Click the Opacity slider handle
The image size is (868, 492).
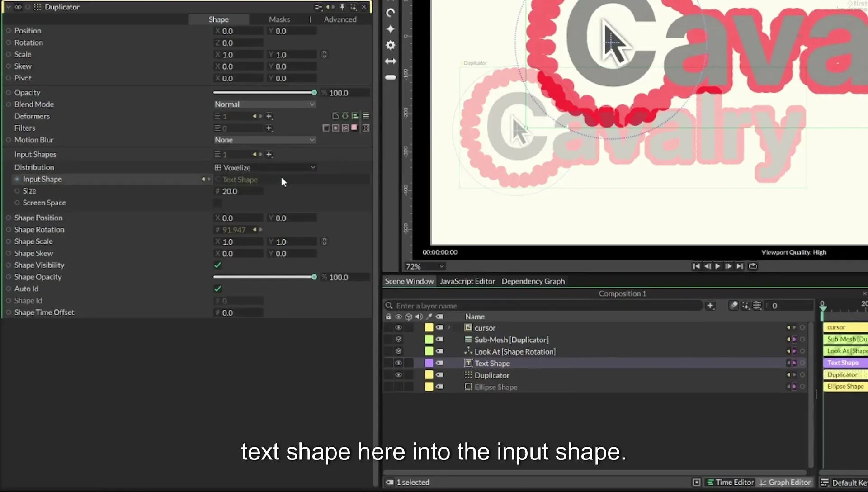[x=314, y=93]
